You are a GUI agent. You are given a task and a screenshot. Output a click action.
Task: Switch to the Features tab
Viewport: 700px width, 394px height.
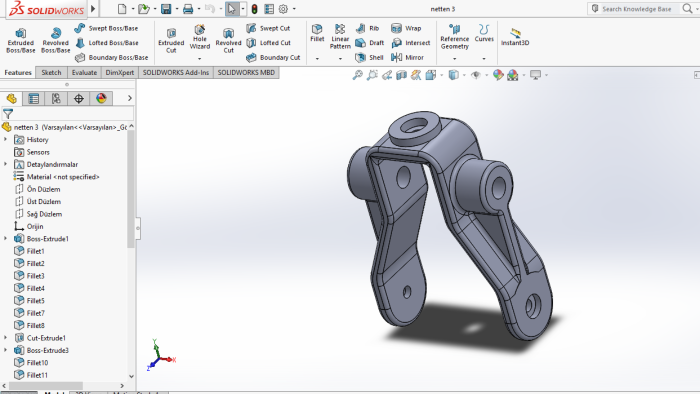[x=18, y=72]
